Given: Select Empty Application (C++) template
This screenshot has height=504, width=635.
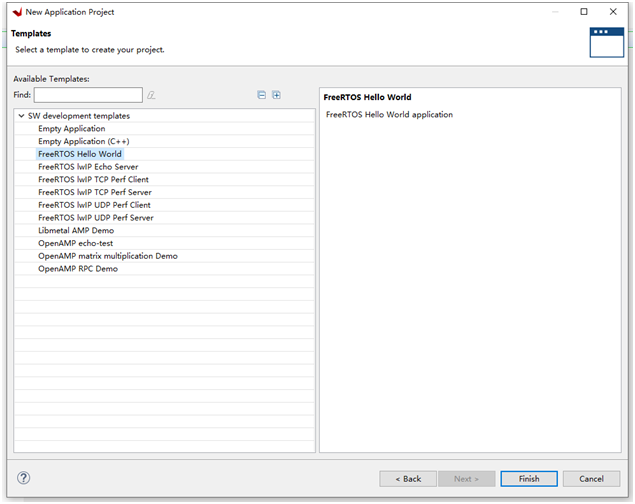Looking at the screenshot, I should pos(84,141).
